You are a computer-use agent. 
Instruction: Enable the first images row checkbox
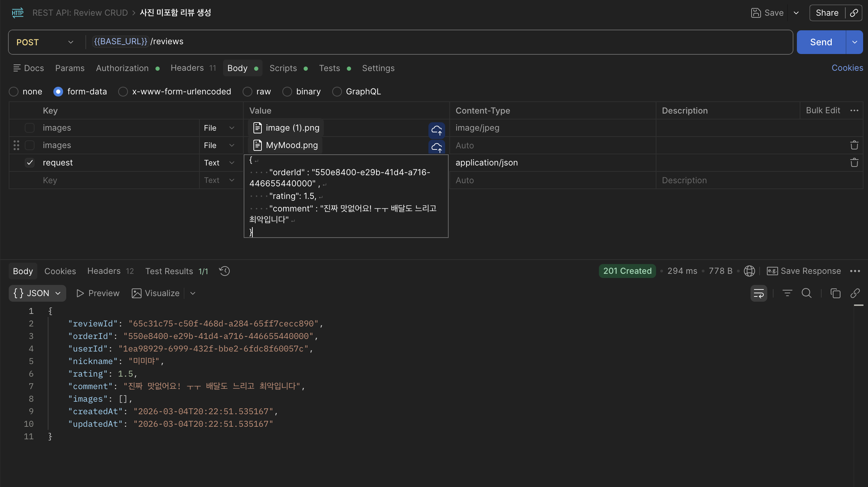click(x=30, y=128)
